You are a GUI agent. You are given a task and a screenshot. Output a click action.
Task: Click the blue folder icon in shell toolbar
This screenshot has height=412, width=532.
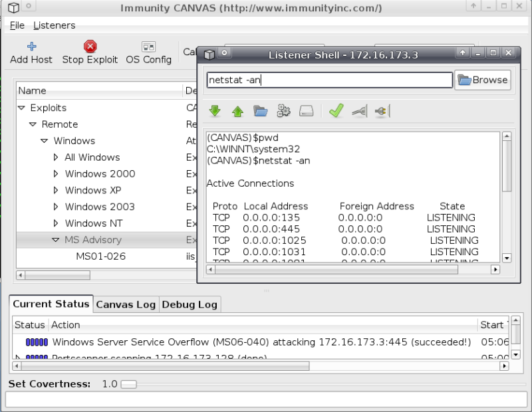[261, 111]
